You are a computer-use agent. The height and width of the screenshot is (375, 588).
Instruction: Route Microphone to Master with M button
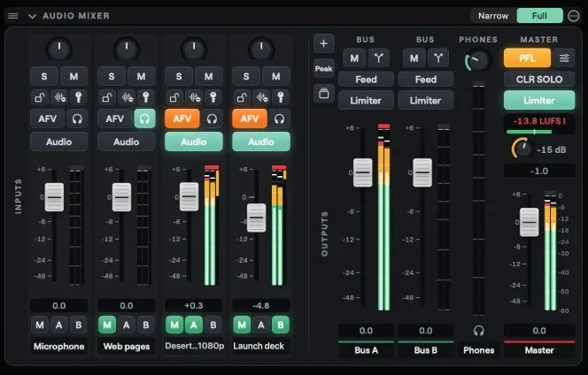(40, 325)
